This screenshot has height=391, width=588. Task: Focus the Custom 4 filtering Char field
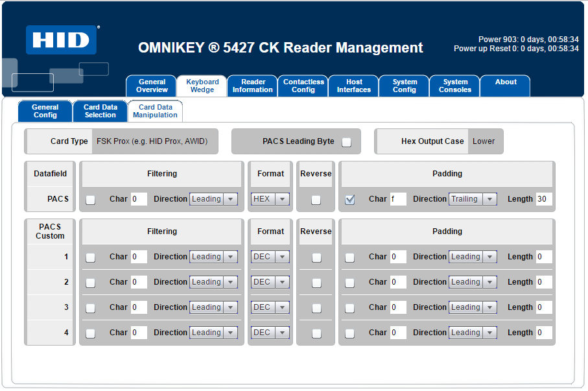click(x=139, y=333)
